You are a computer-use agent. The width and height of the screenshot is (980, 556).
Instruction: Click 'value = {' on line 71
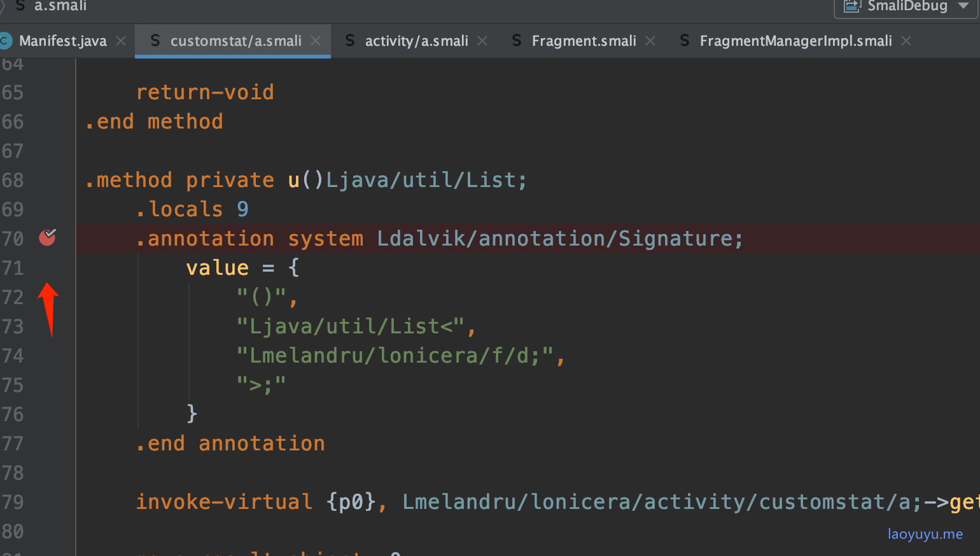point(242,268)
